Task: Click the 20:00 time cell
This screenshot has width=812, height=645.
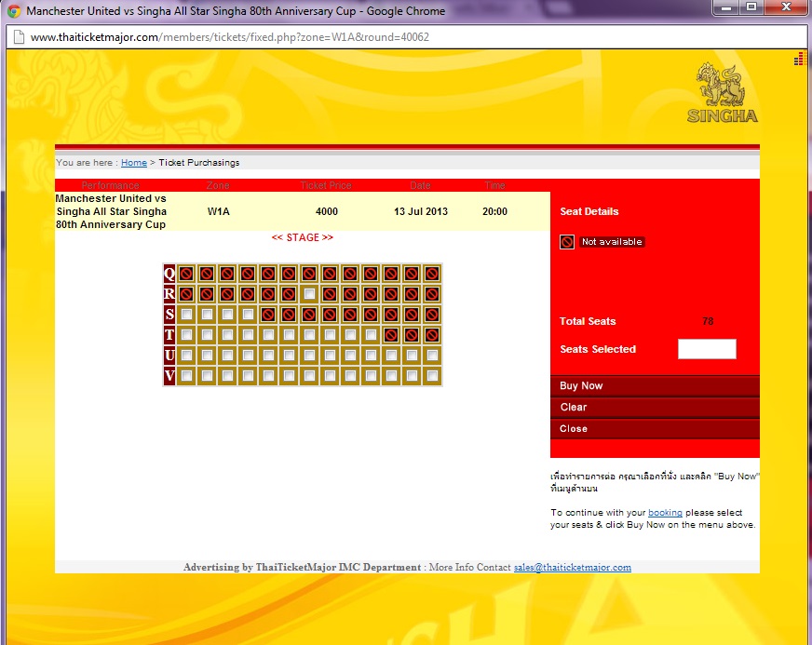Action: (x=494, y=211)
